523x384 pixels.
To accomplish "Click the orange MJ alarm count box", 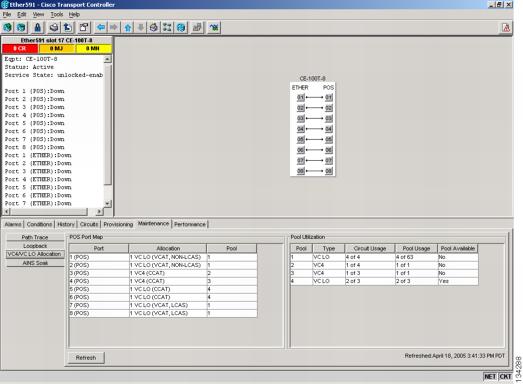I will click(x=56, y=49).
